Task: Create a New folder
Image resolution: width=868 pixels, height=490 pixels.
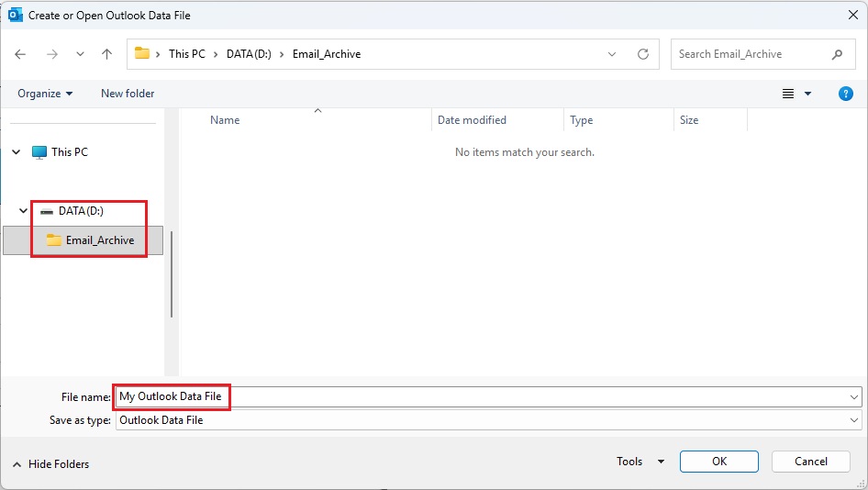Action: [128, 94]
